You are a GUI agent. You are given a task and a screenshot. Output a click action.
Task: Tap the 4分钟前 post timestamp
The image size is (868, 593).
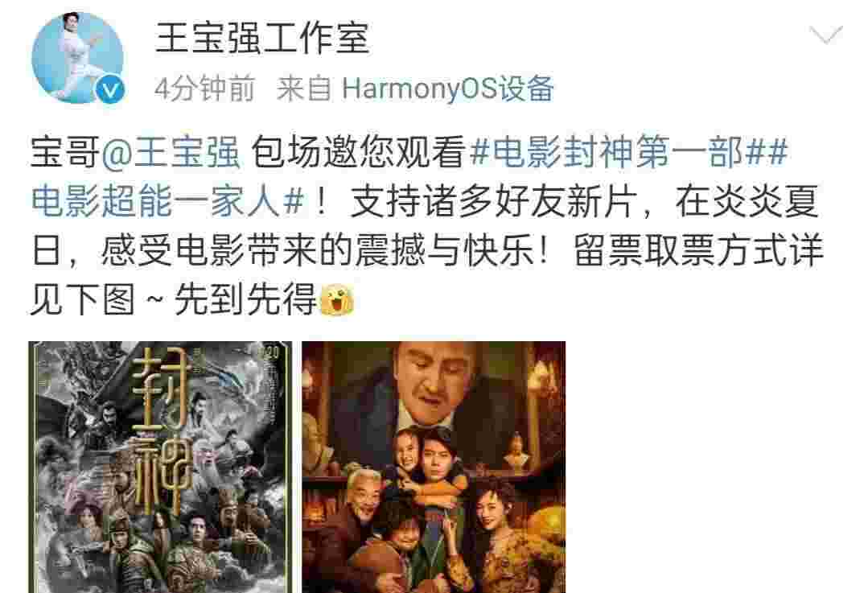coord(204,89)
